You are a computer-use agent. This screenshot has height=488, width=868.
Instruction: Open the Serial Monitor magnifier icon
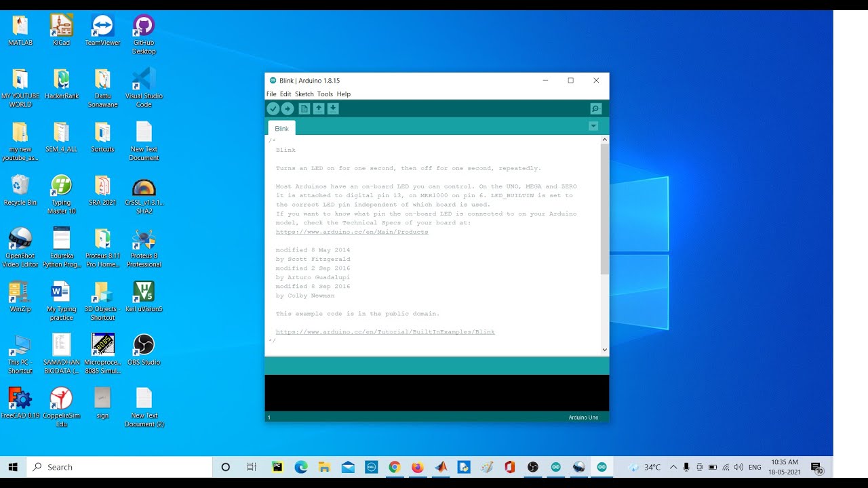pos(596,108)
